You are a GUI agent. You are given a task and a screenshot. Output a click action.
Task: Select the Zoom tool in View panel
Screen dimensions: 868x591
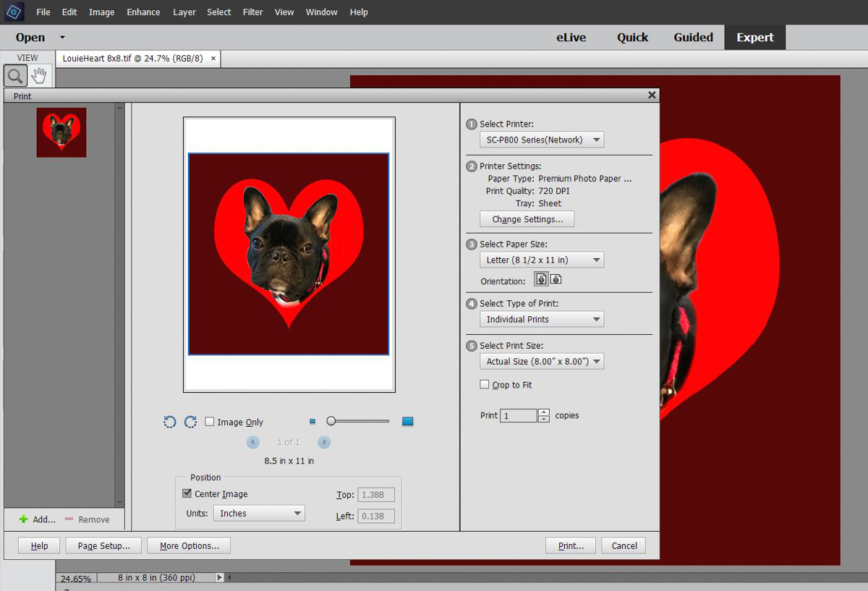point(15,75)
